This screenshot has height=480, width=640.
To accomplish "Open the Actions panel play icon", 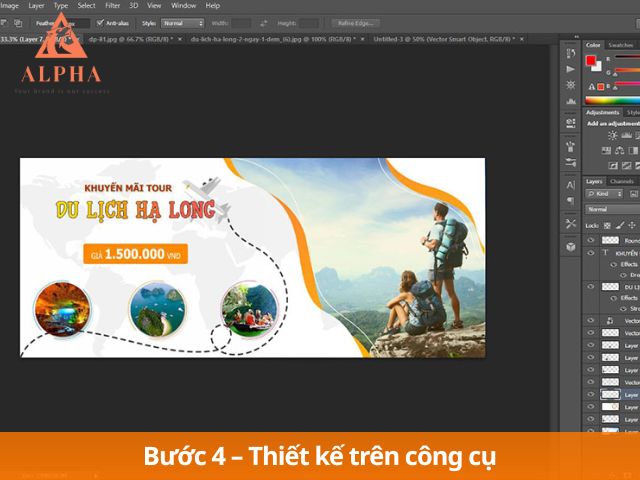I will tap(570, 67).
